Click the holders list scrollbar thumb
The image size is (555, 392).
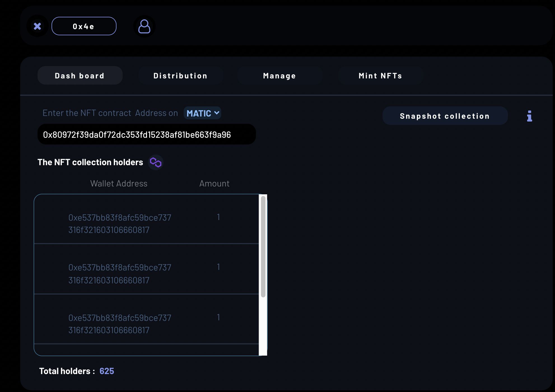[263, 247]
